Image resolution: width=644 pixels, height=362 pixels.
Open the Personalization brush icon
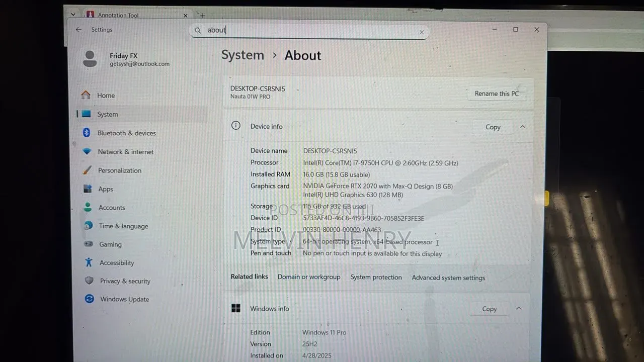pyautogui.click(x=88, y=170)
